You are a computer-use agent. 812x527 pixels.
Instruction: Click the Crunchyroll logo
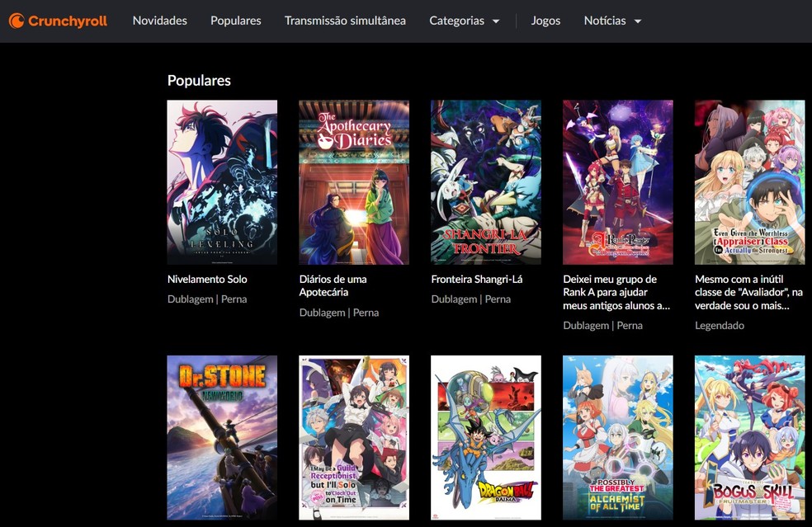coord(58,21)
